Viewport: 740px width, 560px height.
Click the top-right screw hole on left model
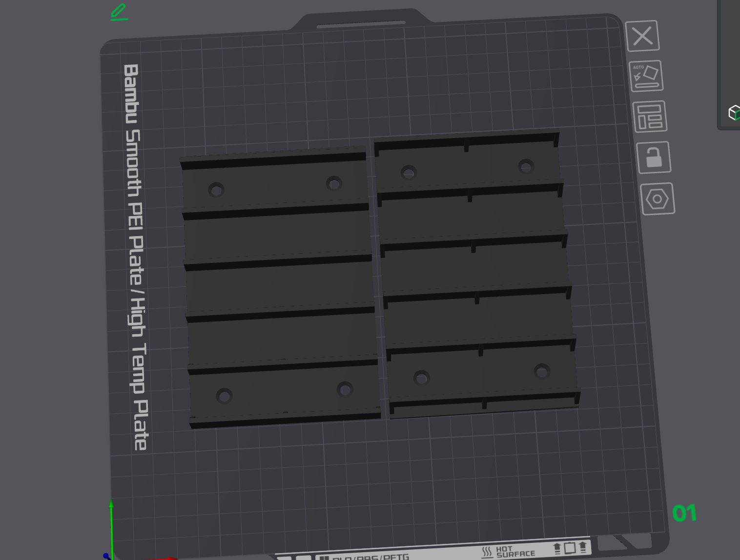click(x=334, y=184)
